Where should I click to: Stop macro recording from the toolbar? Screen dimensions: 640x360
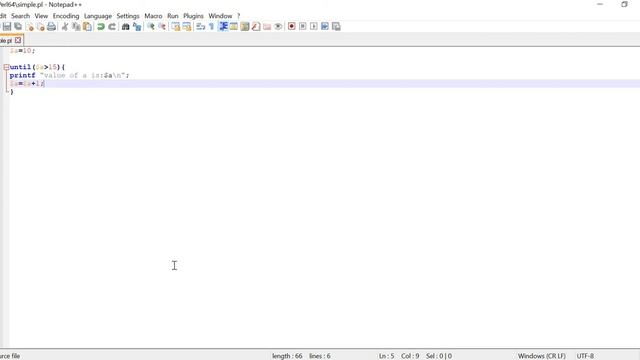pyautogui.click(x=302, y=27)
